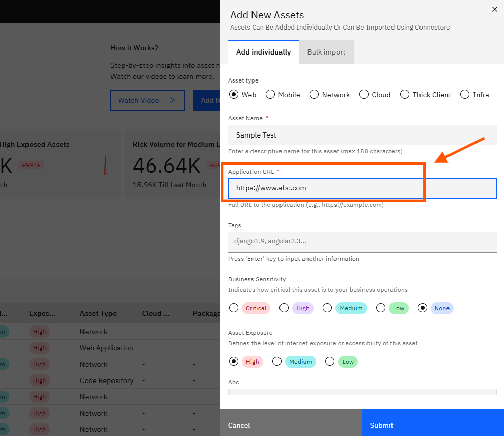This screenshot has height=436, width=504.
Task: Focus the Application URL field
Action: (362, 188)
